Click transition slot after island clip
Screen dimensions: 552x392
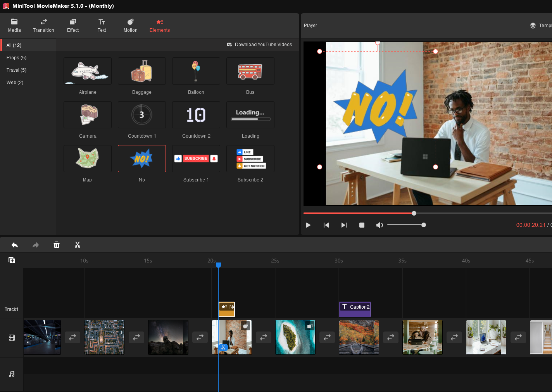[x=327, y=337]
